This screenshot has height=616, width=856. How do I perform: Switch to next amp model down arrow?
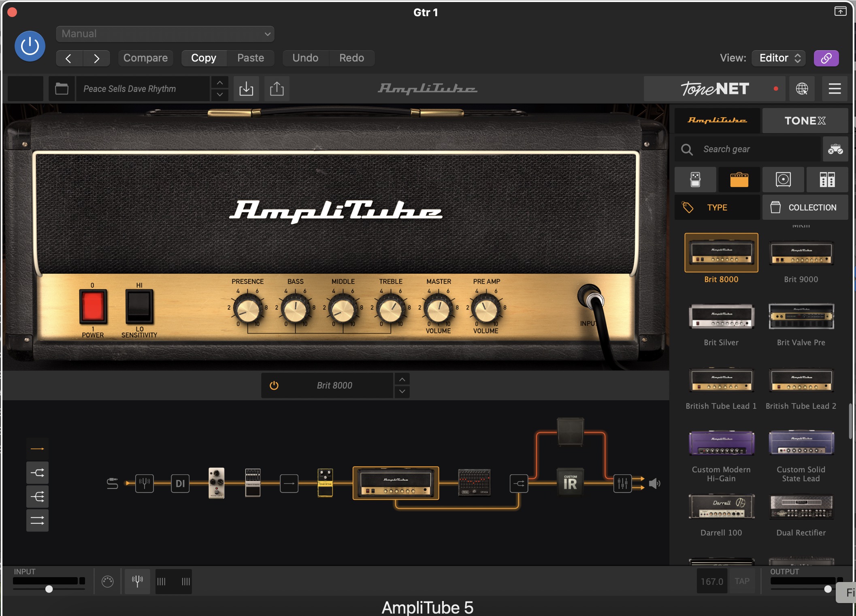(402, 391)
